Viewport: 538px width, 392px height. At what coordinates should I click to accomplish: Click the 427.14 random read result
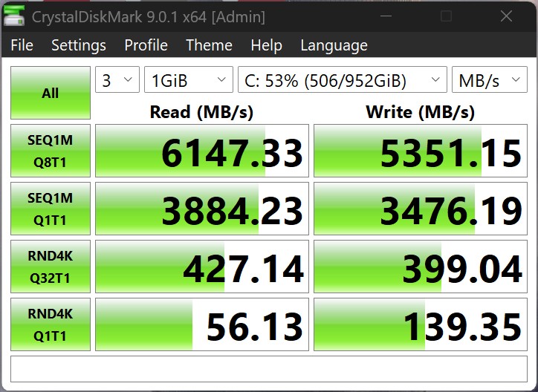coord(202,267)
